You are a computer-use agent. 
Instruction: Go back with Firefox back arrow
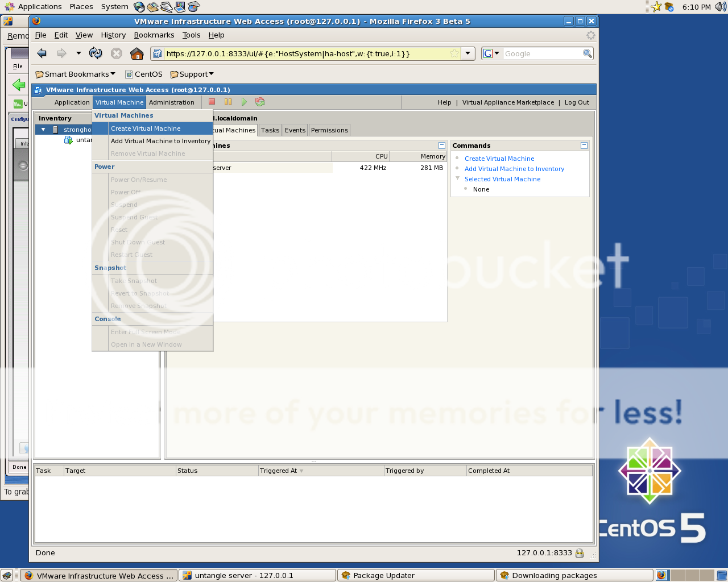[x=42, y=53]
